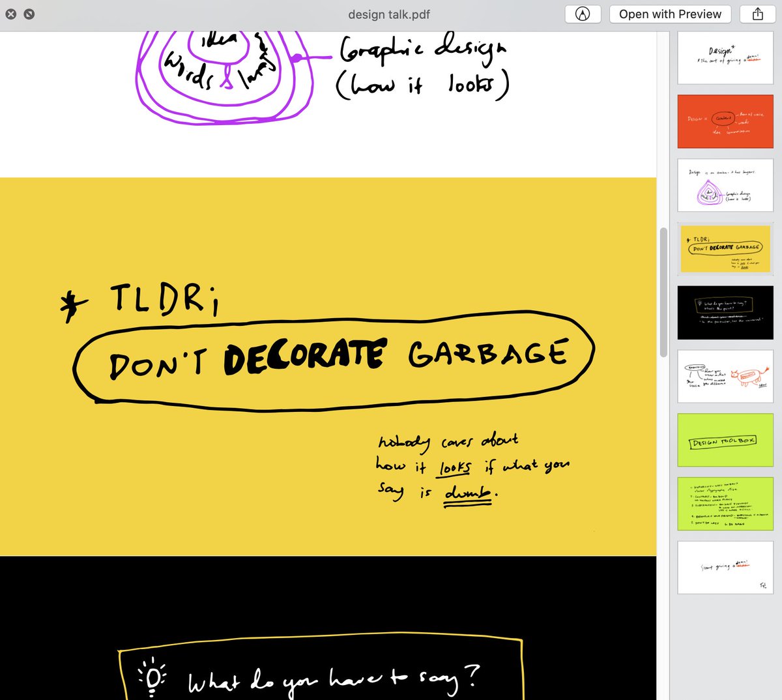Close the Quick Look preview window

click(x=10, y=14)
